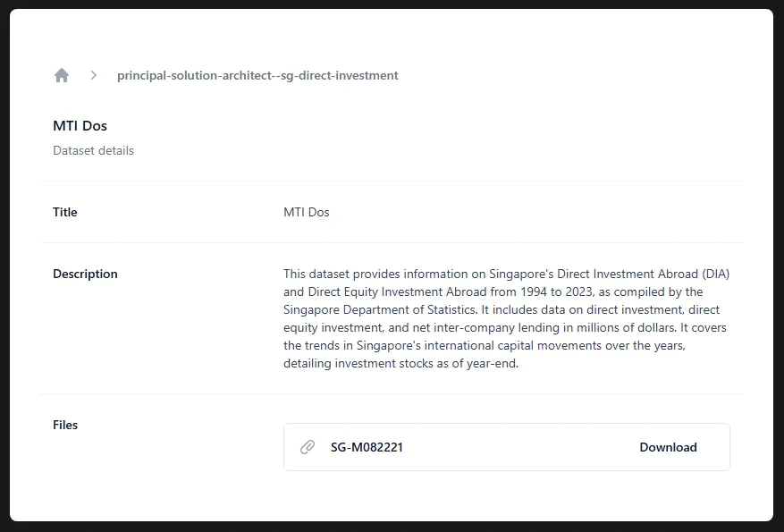Click the Description field label
This screenshot has height=532, width=784.
(85, 274)
